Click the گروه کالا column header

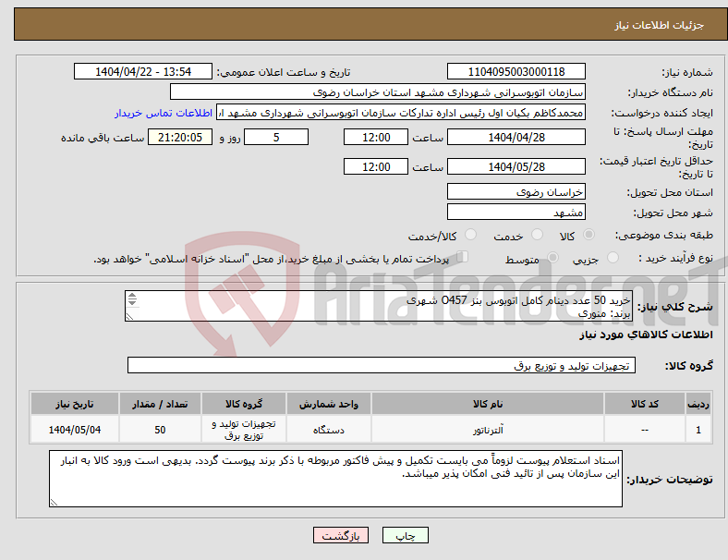[x=244, y=404]
